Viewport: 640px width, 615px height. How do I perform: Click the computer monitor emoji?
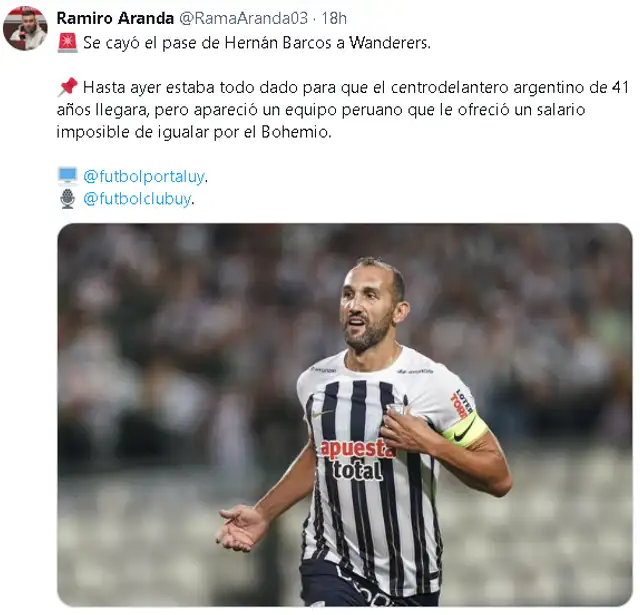pyautogui.click(x=67, y=176)
